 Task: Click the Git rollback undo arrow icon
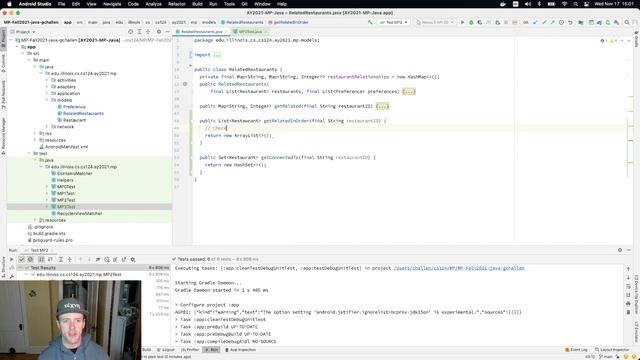[x=570, y=22]
